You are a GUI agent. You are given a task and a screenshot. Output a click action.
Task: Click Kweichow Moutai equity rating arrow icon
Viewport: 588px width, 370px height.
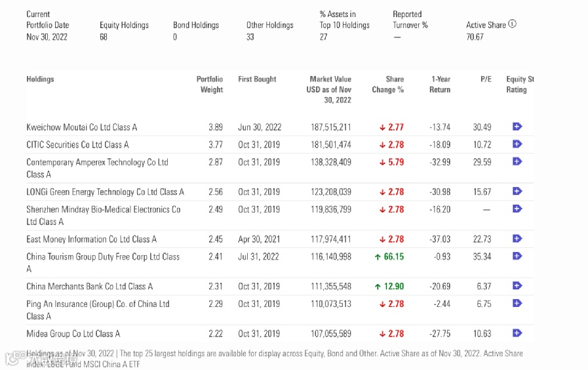tap(517, 127)
